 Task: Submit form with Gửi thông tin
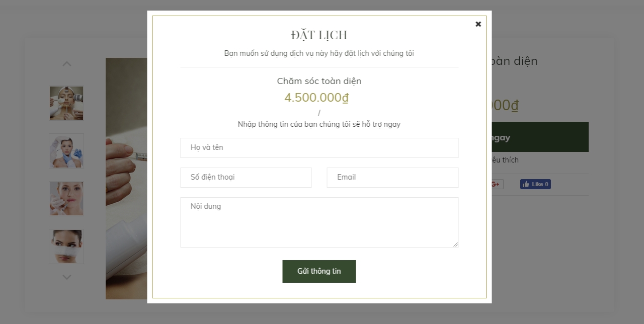click(319, 271)
